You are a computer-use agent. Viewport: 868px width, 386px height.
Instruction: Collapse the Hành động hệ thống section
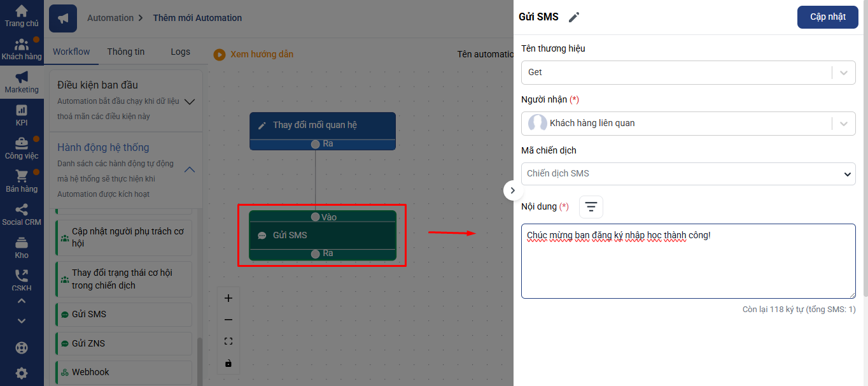[189, 169]
